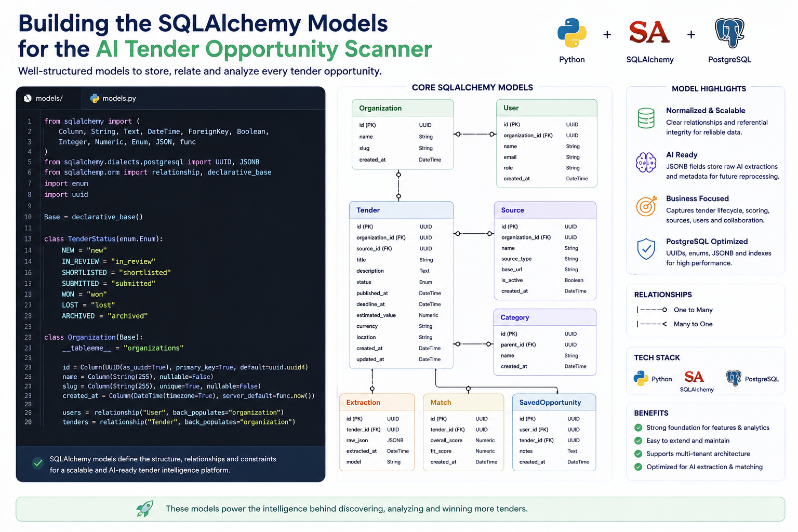Click 'estimated_value' field in Tender table

(376, 315)
